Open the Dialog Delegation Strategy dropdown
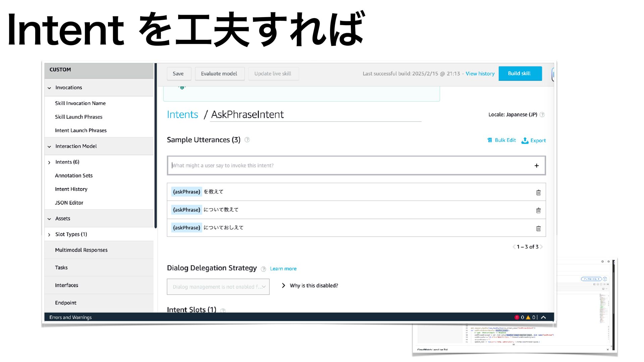Screen dimensions: 644x362 (218, 287)
